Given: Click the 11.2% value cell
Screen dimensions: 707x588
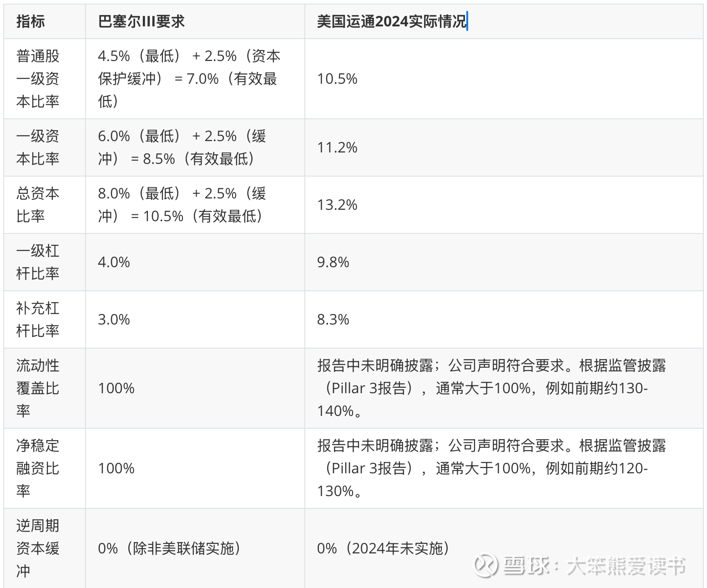Looking at the screenshot, I should pos(337,147).
